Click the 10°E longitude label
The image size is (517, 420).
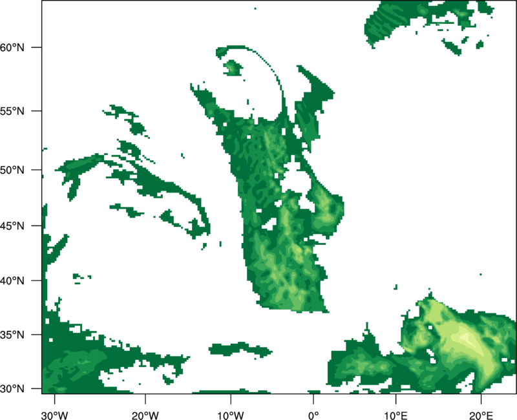click(396, 415)
